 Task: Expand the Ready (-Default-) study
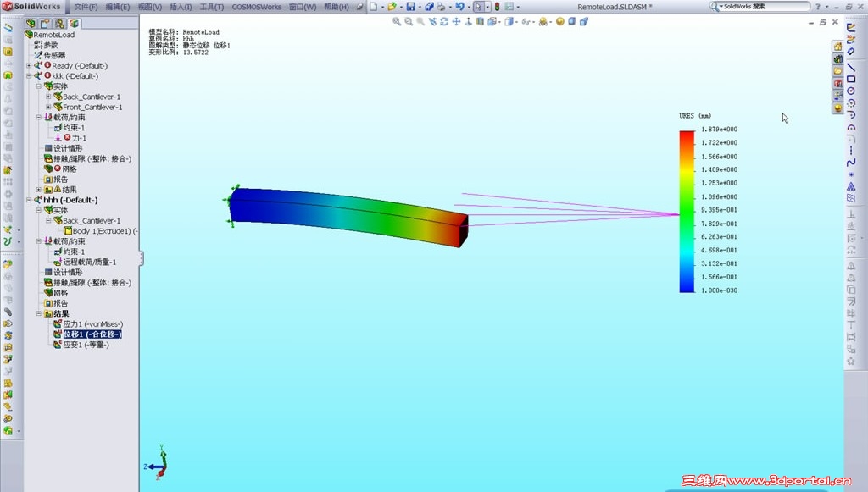(x=29, y=65)
